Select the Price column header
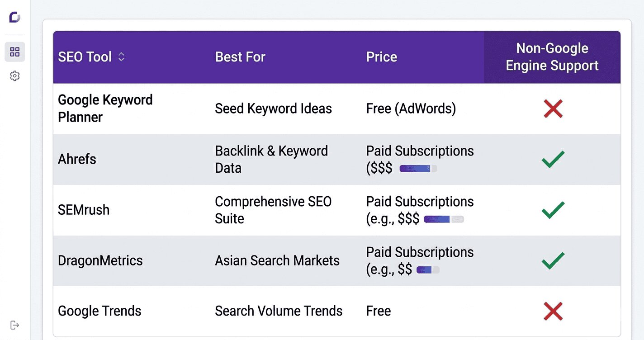This screenshot has height=340, width=644. [x=382, y=57]
